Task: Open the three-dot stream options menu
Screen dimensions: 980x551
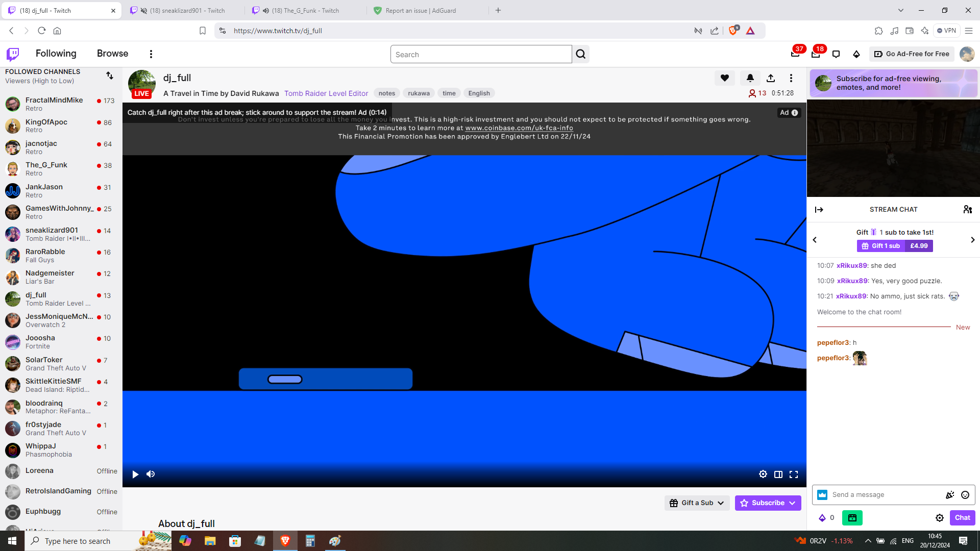Action: [791, 78]
